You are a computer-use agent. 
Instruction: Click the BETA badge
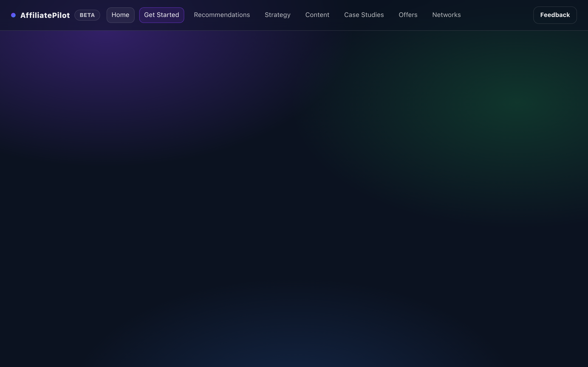click(x=87, y=15)
